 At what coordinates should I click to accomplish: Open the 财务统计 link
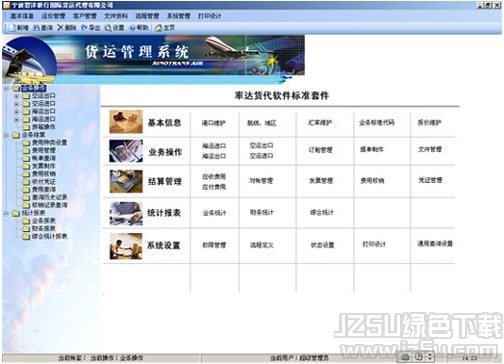pos(262,212)
